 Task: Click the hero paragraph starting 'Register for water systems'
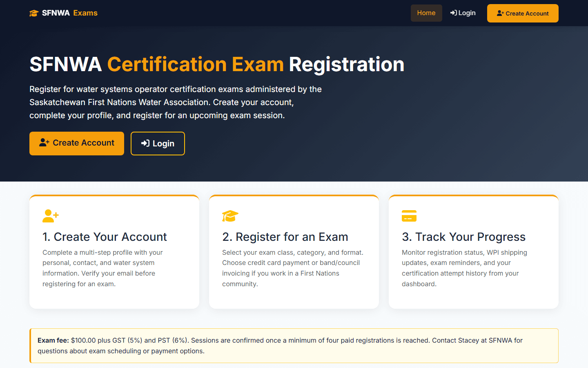[x=176, y=102]
